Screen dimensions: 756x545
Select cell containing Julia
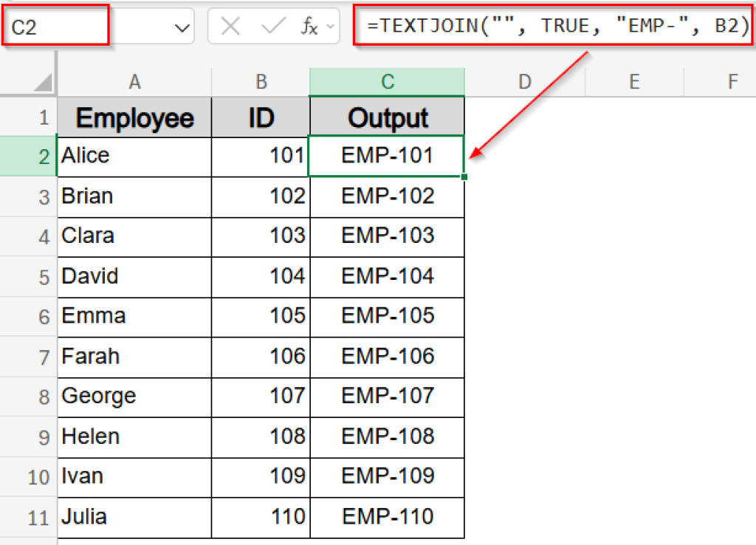pyautogui.click(x=134, y=517)
